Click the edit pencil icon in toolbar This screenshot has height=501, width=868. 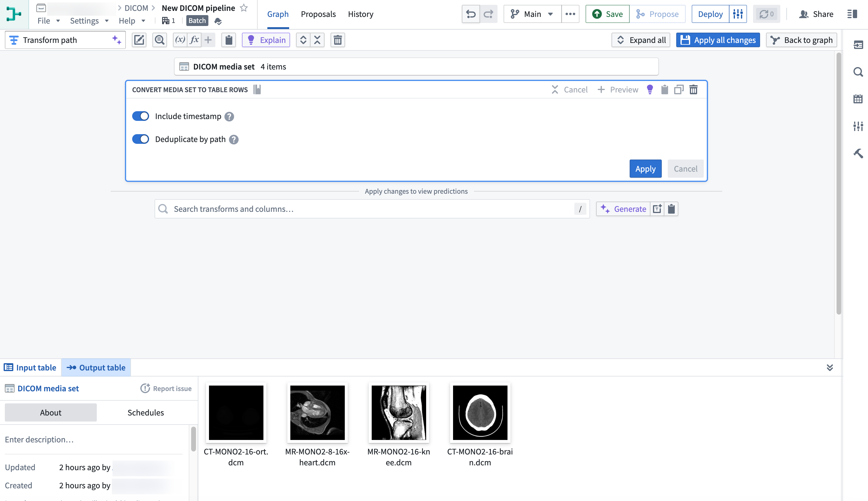click(x=139, y=40)
